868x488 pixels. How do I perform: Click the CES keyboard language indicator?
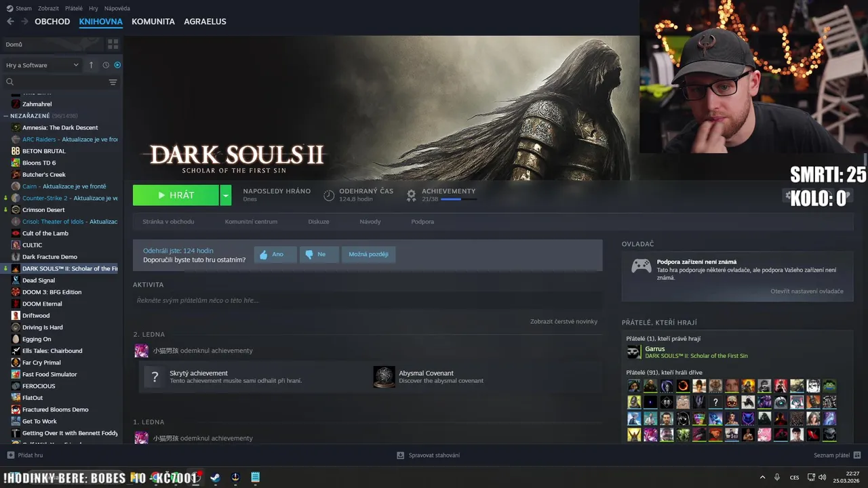click(x=795, y=477)
